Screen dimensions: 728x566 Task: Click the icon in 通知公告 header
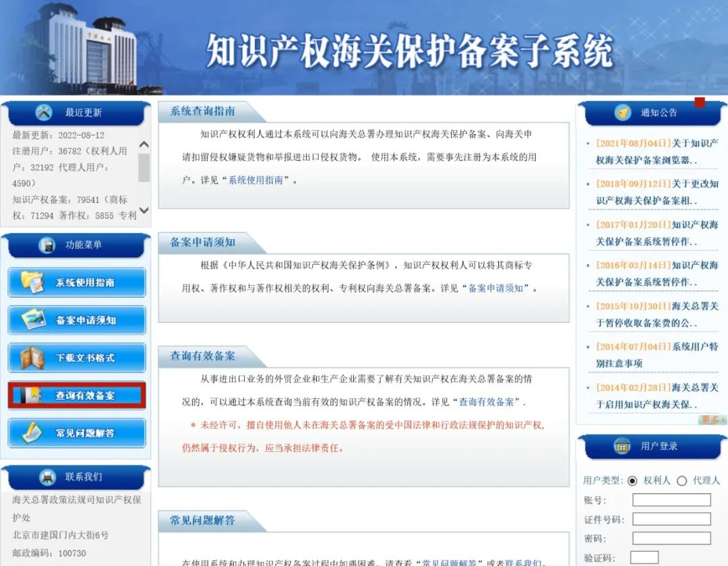click(623, 113)
